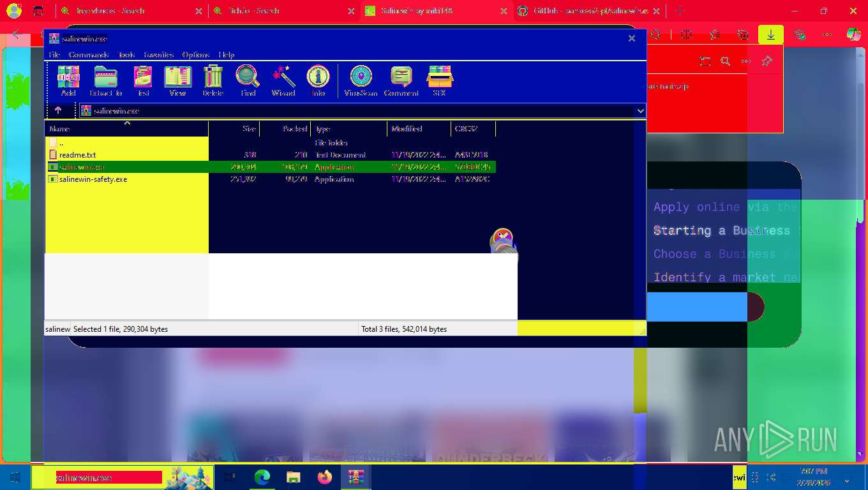Open browser settings and more menu
The image size is (868, 490).
tap(827, 35)
